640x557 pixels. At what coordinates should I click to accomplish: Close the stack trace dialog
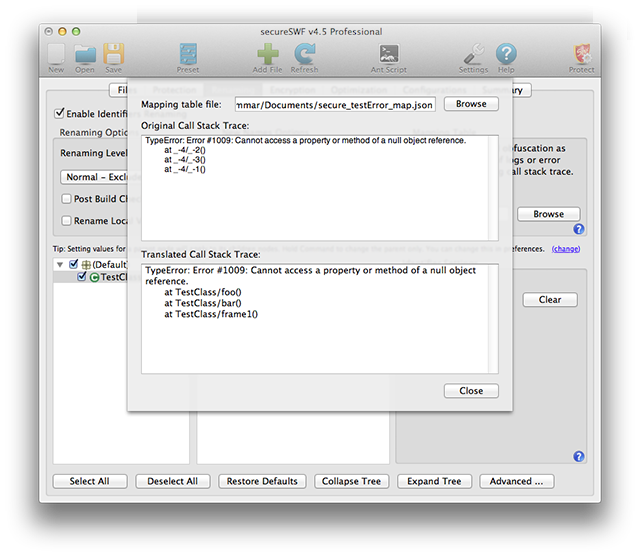471,391
